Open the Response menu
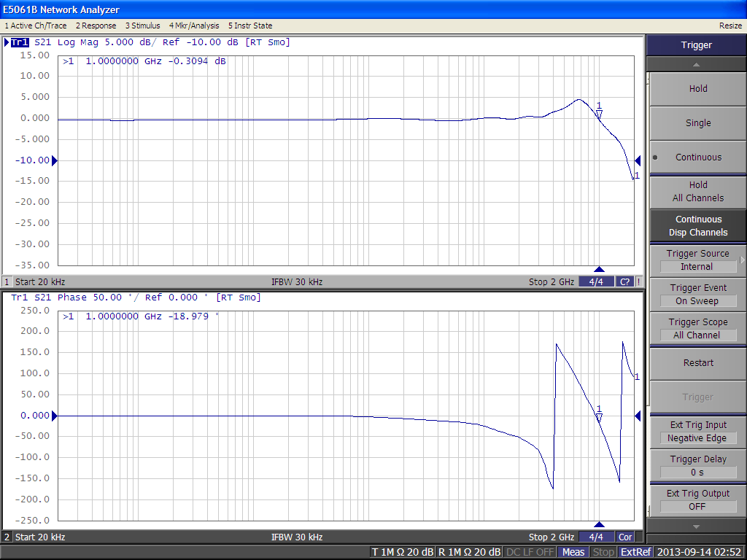The width and height of the screenshot is (747, 560). click(96, 26)
